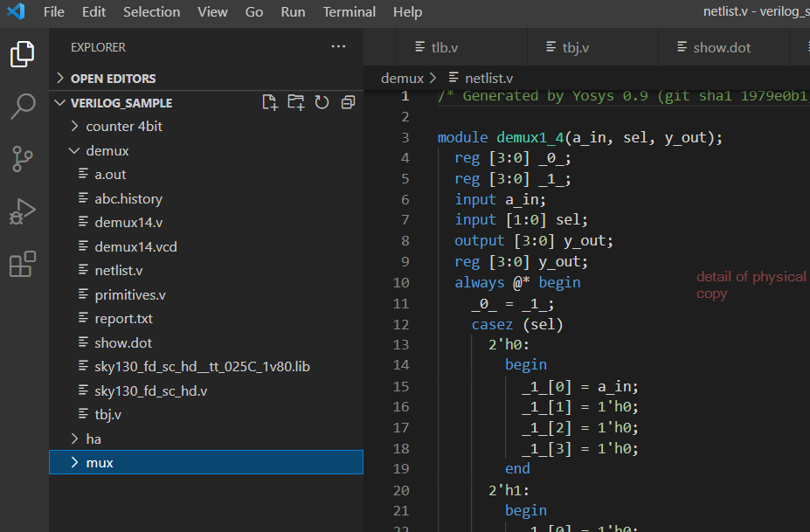Click file icon on show.dot tab

coord(682,47)
